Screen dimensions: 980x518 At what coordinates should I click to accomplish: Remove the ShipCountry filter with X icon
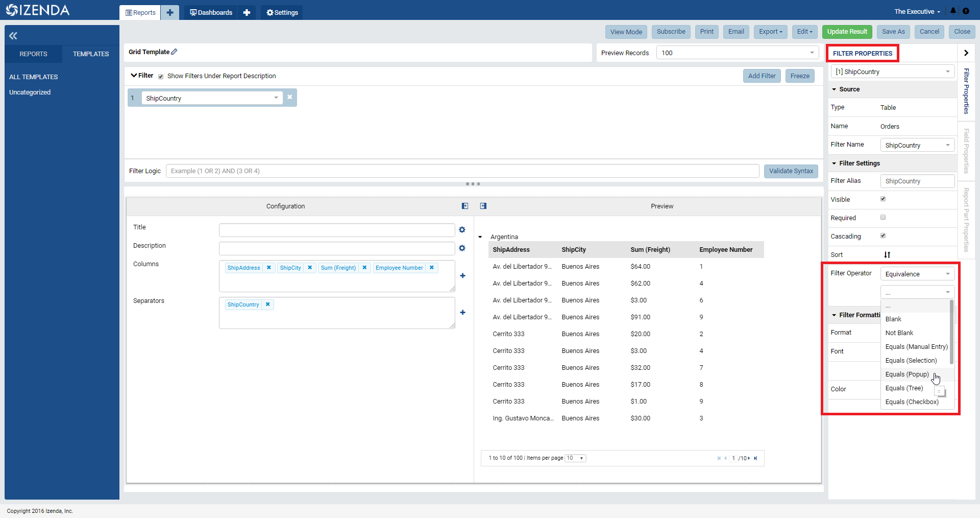[x=290, y=97]
